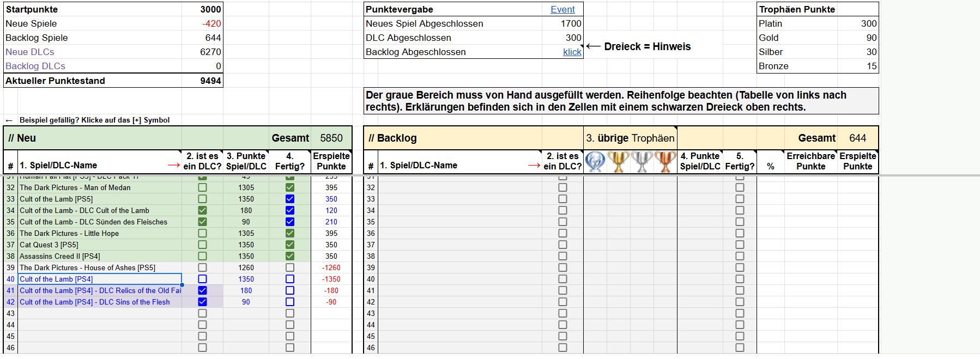Image resolution: width=980 pixels, height=359 pixels.
Task: Select the Erspielte Punkte value '-1350'
Action: [331, 279]
